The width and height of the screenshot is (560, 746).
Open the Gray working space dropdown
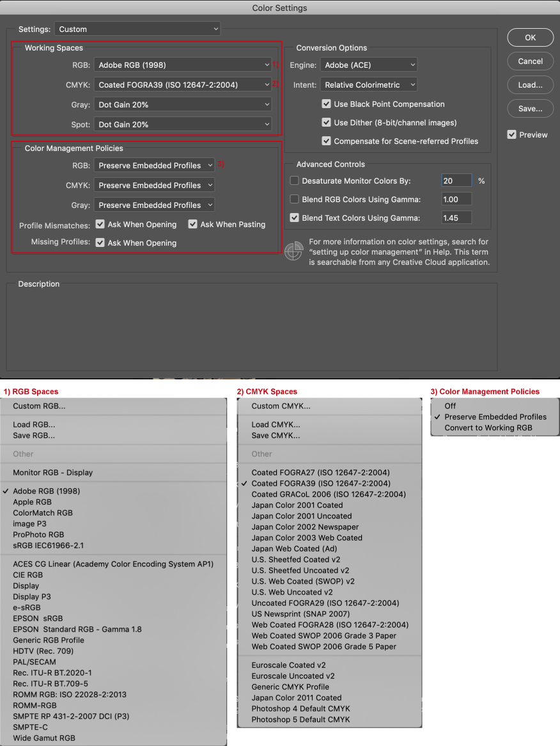pyautogui.click(x=183, y=105)
